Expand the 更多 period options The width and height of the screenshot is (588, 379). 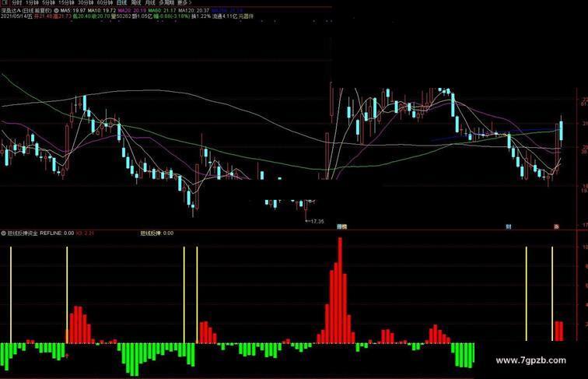184,2
